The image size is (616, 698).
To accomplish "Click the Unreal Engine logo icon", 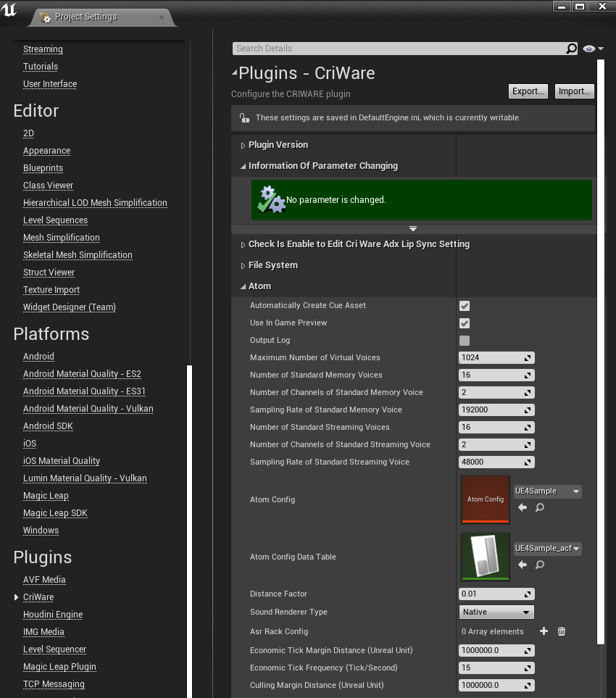I will (10, 9).
